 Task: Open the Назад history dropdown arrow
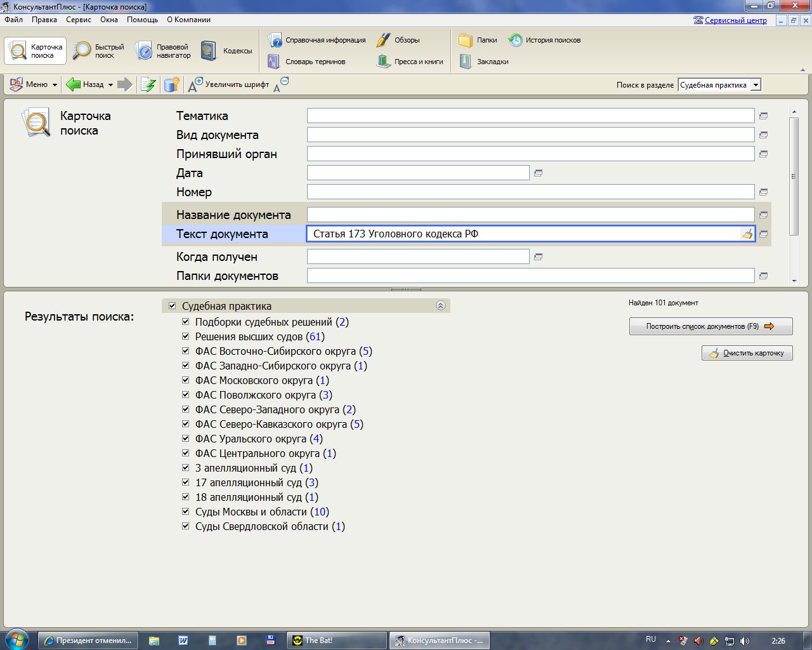[110, 84]
